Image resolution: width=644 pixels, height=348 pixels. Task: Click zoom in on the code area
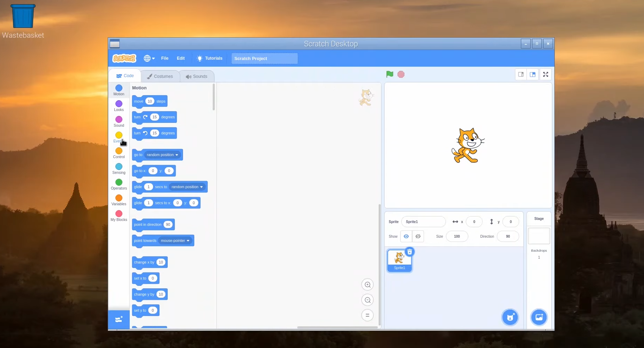tap(367, 284)
